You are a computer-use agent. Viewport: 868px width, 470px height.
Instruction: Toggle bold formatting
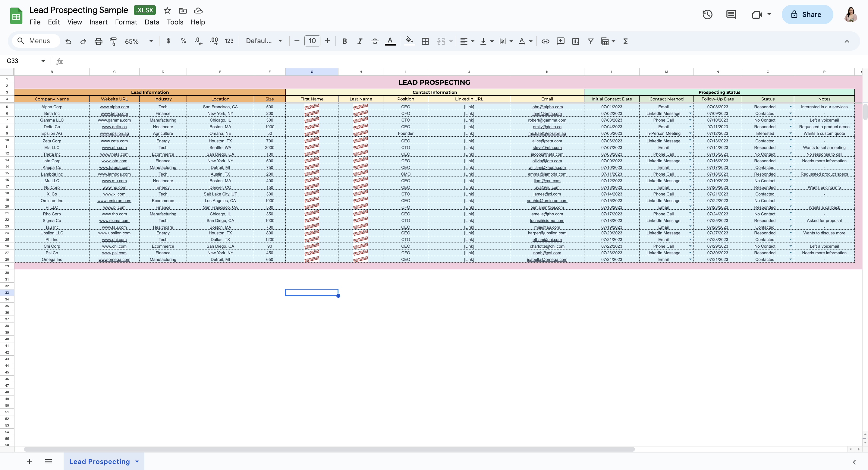coord(344,41)
